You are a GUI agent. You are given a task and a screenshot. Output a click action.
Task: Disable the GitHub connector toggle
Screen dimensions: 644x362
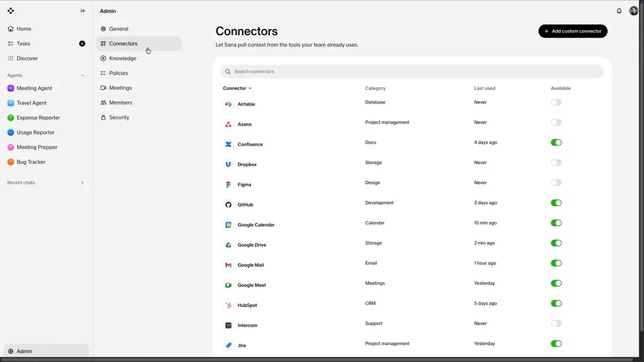click(556, 203)
